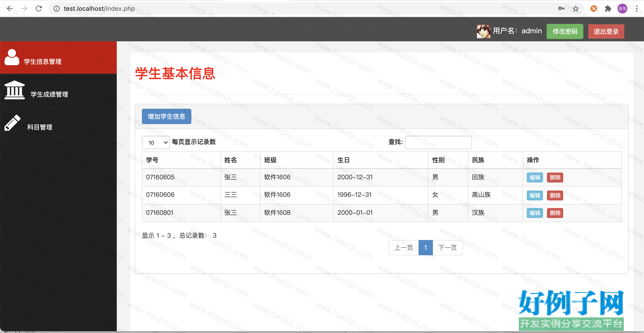Click the pencil icon for 科目管理
The width and height of the screenshot is (644, 333).
13,123
